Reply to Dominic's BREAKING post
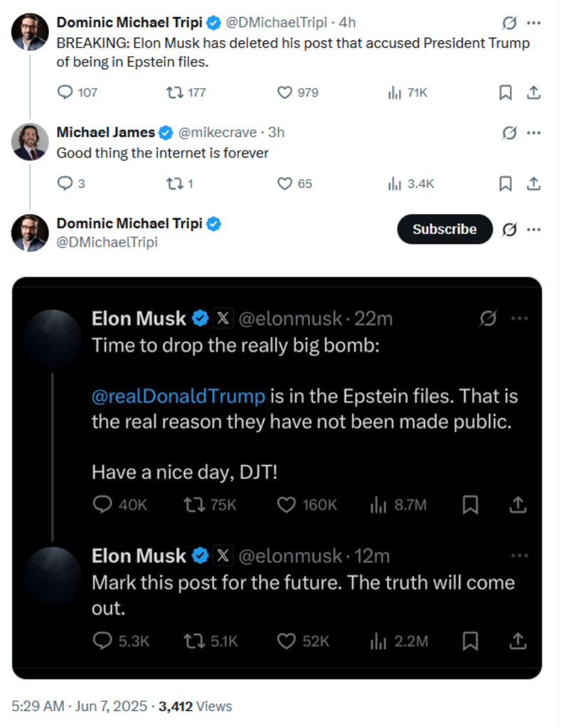571x728 pixels. [x=65, y=92]
